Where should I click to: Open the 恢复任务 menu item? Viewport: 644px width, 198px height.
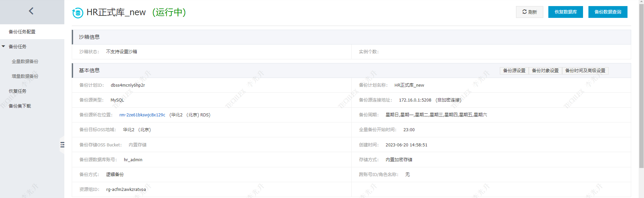[x=18, y=91]
